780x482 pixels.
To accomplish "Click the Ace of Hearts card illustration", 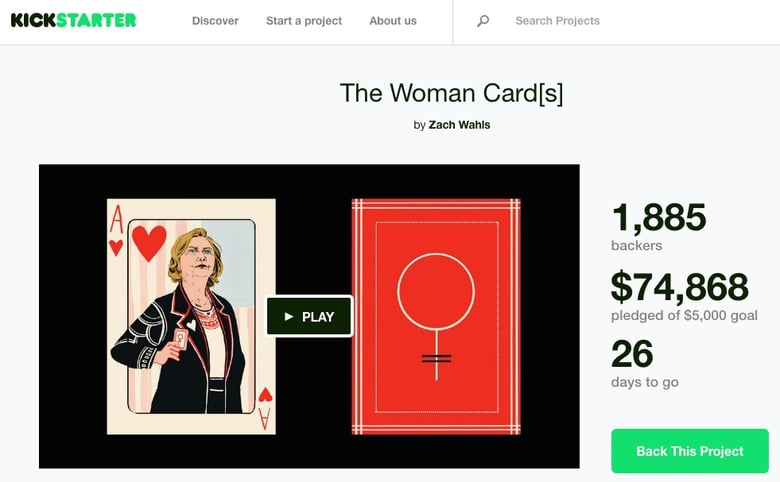I will 192,316.
